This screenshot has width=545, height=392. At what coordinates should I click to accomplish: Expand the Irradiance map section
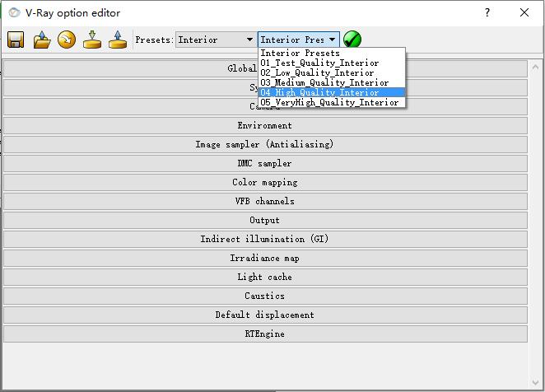click(x=265, y=258)
